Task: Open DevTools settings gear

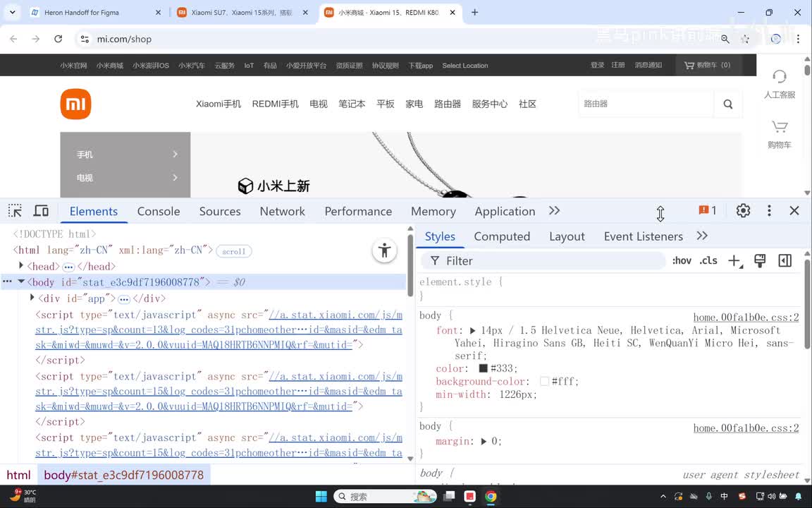Action: point(743,210)
